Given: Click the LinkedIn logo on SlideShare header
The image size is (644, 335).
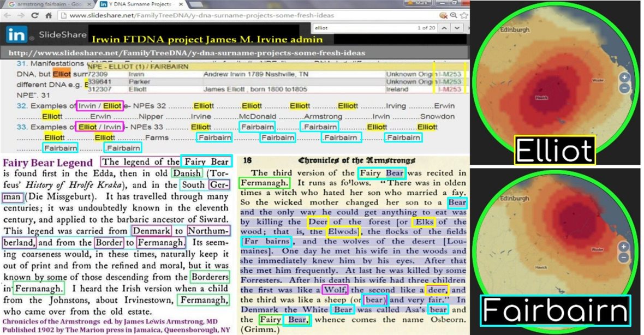Looking at the screenshot, I should click(x=17, y=35).
